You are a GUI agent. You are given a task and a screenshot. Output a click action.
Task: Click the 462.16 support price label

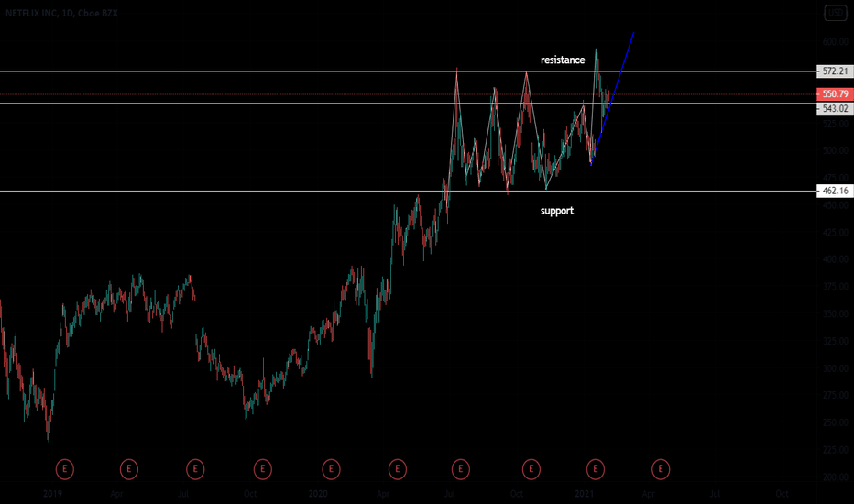pyautogui.click(x=835, y=191)
